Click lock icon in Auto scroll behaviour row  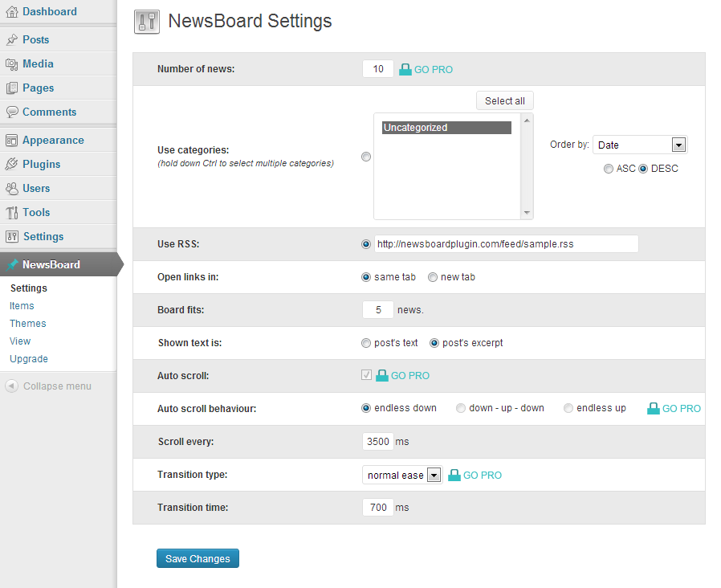click(x=654, y=408)
